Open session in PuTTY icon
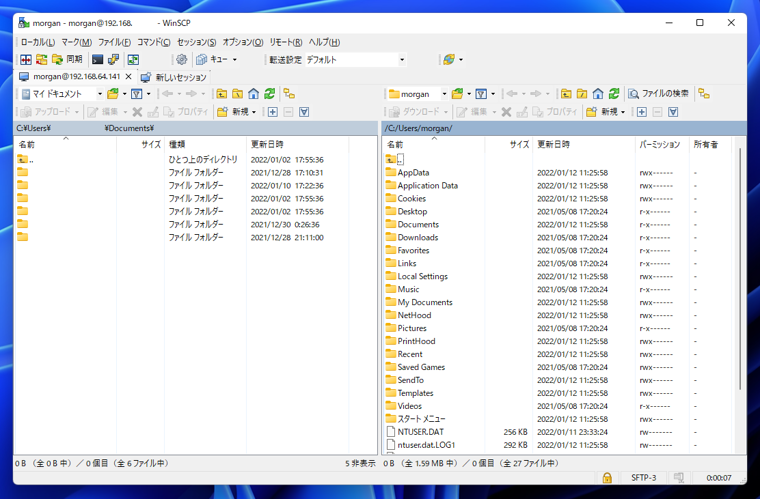Viewport: 760px width, 499px height. (x=113, y=60)
